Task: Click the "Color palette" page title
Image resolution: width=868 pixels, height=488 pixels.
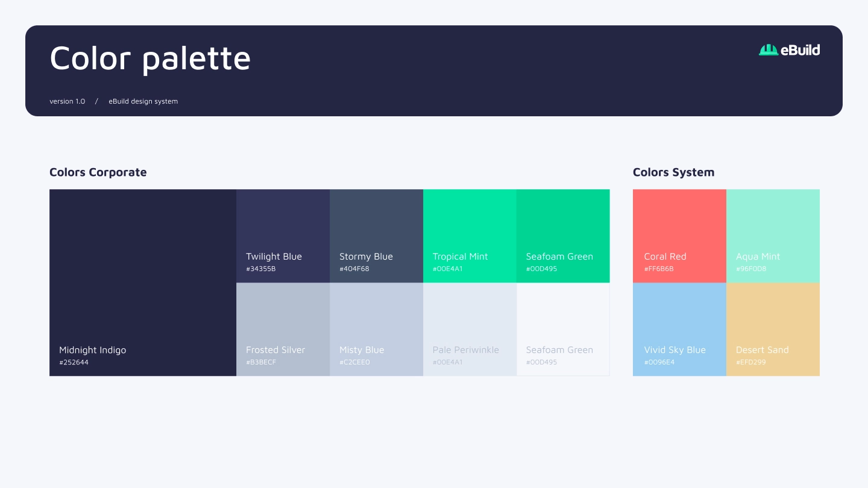Action: pyautogui.click(x=150, y=58)
